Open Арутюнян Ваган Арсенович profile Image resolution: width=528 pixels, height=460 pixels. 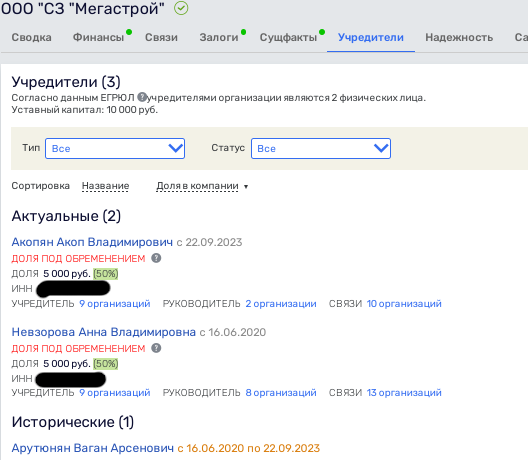93,448
